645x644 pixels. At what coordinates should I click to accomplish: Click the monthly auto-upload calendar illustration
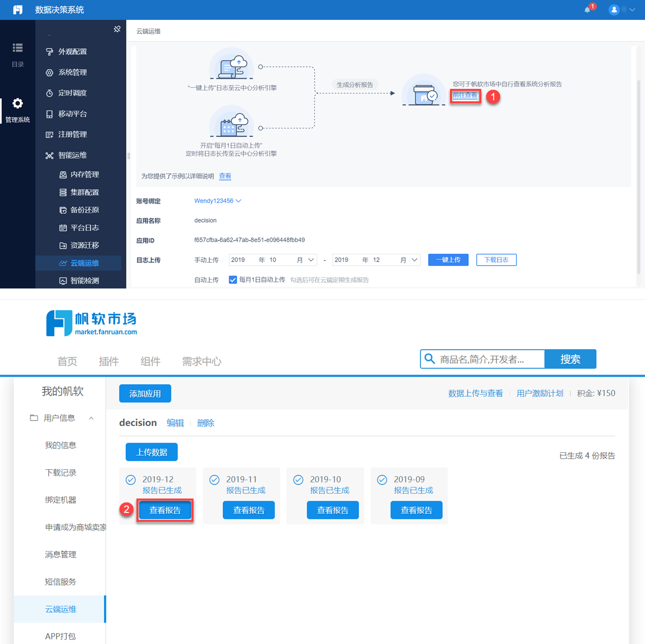pos(231,122)
